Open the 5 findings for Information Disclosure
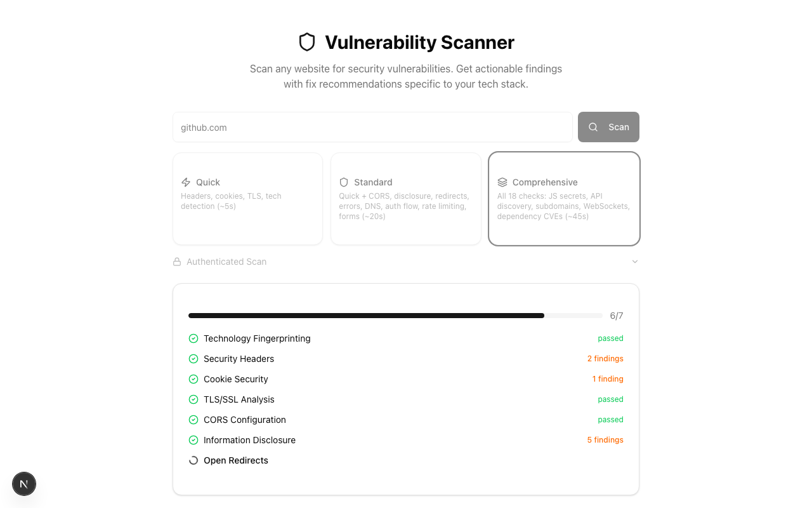This screenshot has width=812, height=508. [605, 439]
